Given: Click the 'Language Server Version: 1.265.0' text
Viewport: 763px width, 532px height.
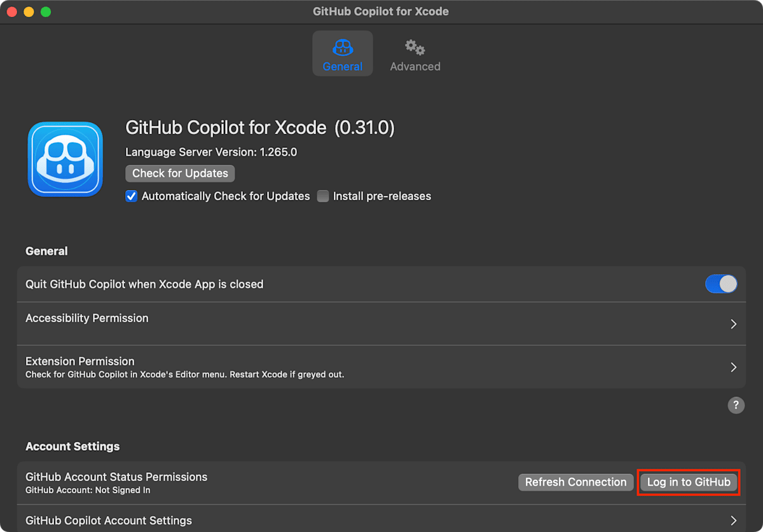Looking at the screenshot, I should coord(211,153).
